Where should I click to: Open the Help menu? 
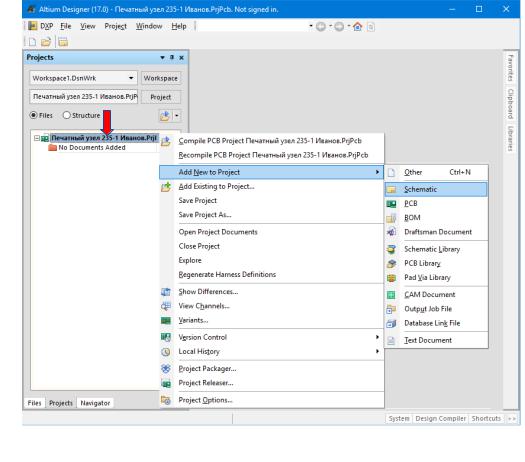pos(179,26)
